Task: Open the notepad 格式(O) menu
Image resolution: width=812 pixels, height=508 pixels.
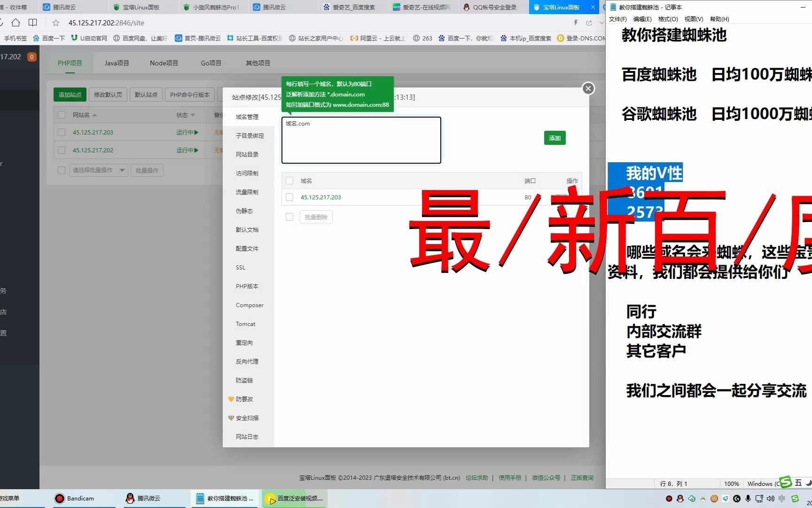Action: pyautogui.click(x=668, y=19)
